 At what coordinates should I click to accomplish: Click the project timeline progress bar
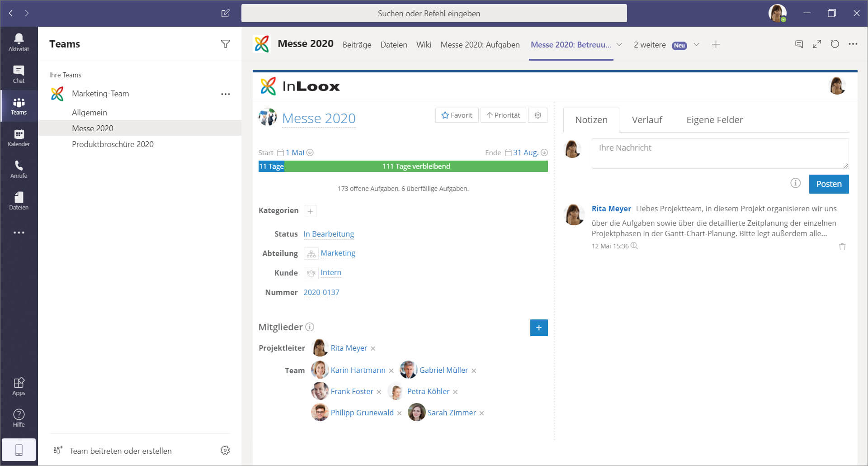(x=403, y=166)
